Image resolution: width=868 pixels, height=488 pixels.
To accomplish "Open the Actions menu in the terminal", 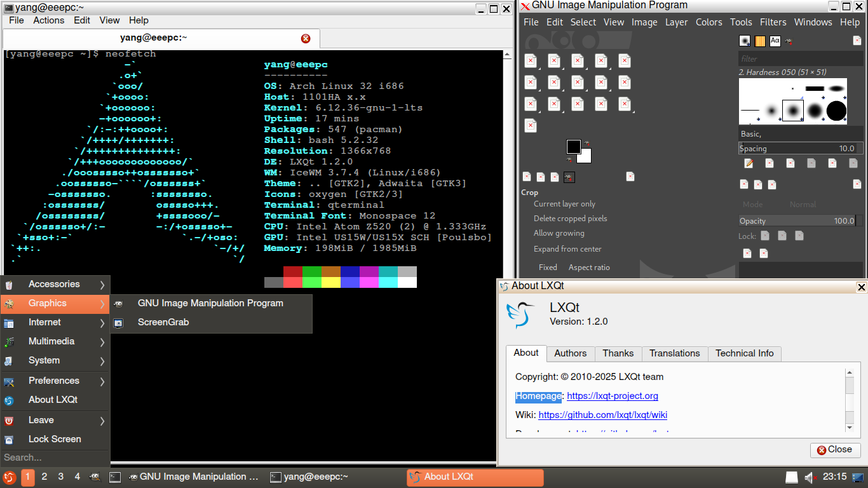I will [x=48, y=20].
